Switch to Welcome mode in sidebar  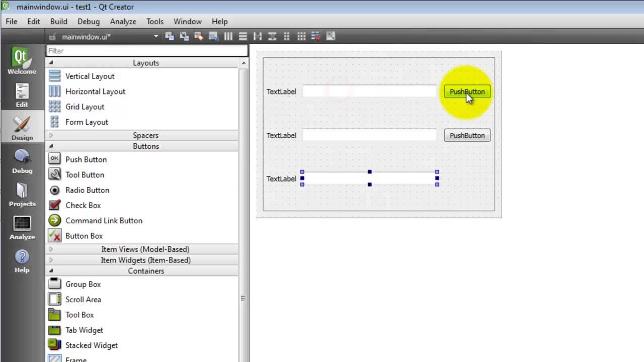click(22, 61)
